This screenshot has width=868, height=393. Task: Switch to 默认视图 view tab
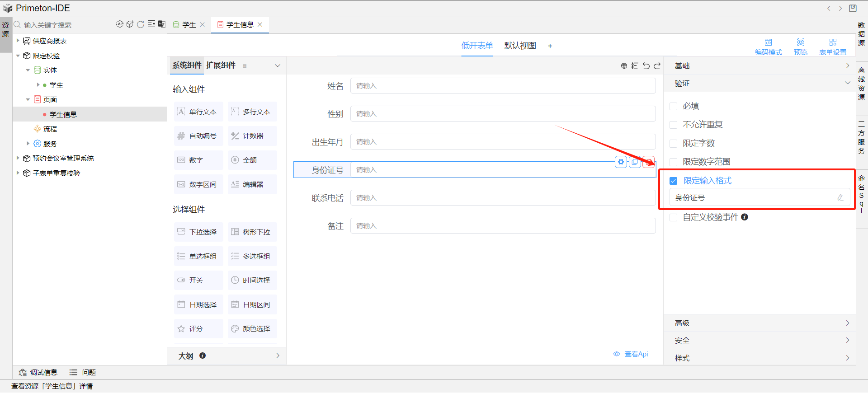[x=520, y=46]
